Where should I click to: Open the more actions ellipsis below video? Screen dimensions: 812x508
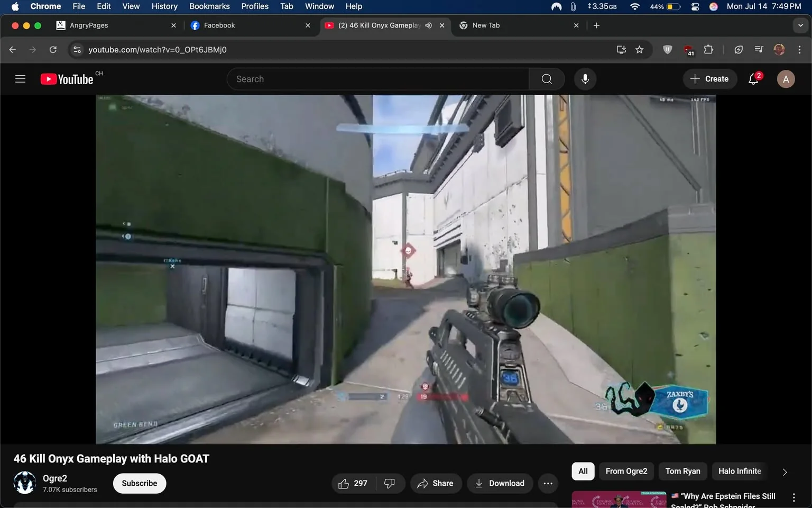[x=548, y=483]
